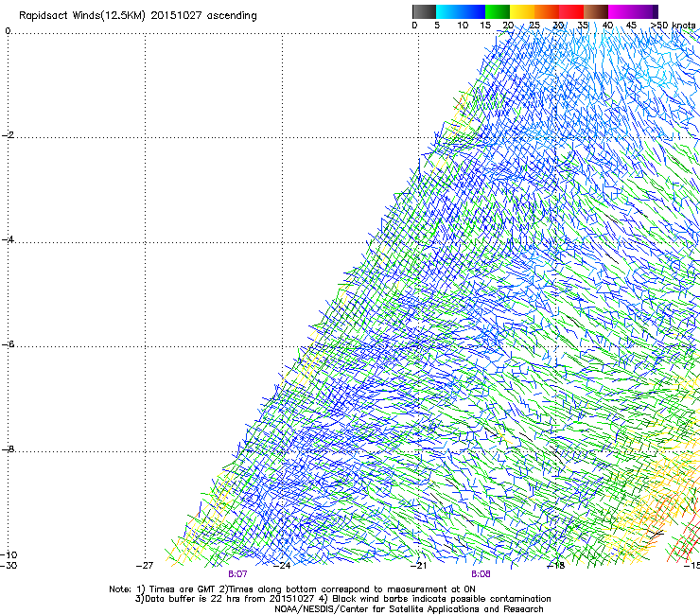The image size is (700, 615).
Task: Click the '-2' latitude axis label
Action: pyautogui.click(x=8, y=135)
